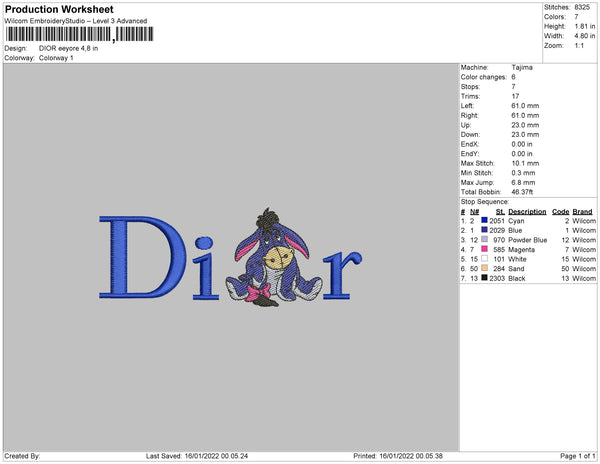Click the Zoom value '1:1'
Viewport: 600px width, 464px height.
(x=579, y=46)
